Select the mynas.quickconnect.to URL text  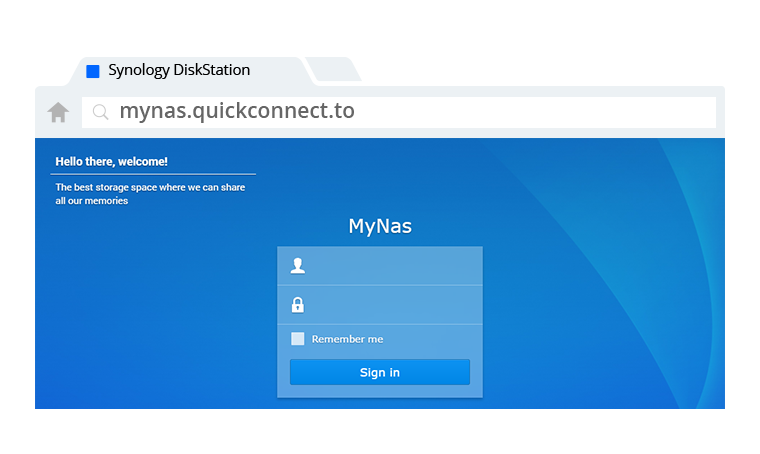click(237, 111)
